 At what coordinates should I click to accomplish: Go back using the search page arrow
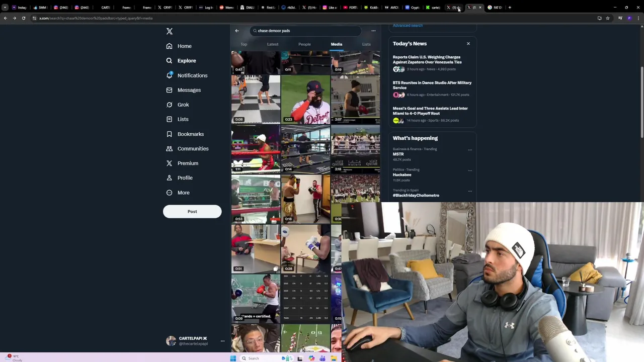tap(237, 31)
